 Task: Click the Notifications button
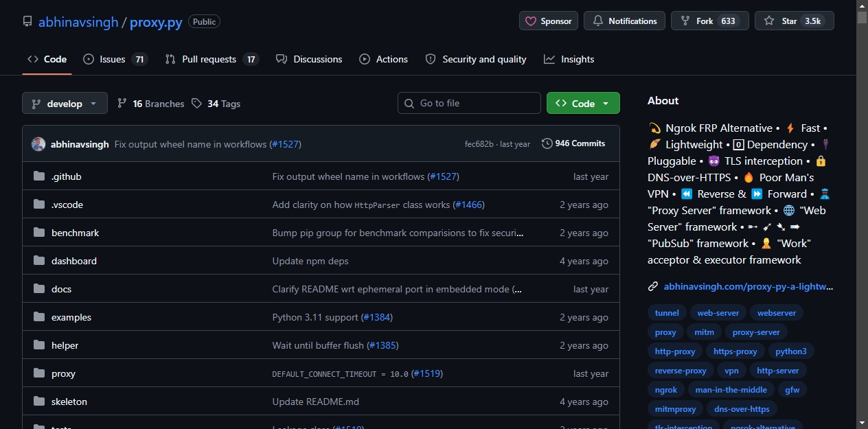click(624, 21)
